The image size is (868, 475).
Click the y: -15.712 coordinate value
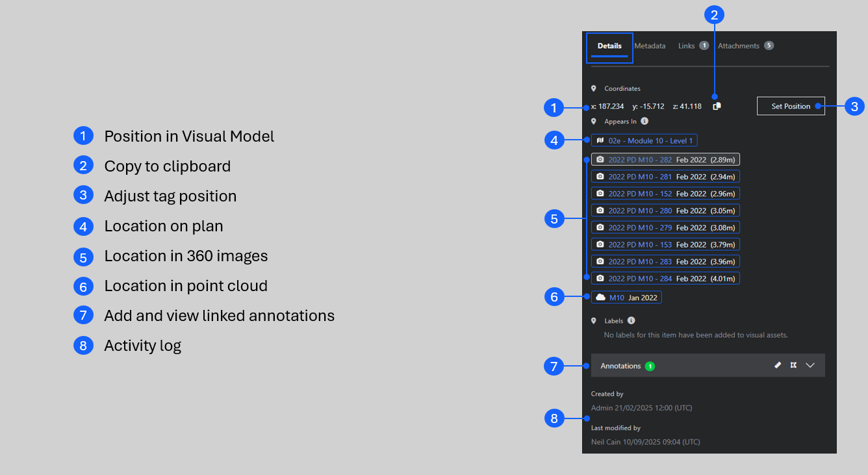click(648, 107)
